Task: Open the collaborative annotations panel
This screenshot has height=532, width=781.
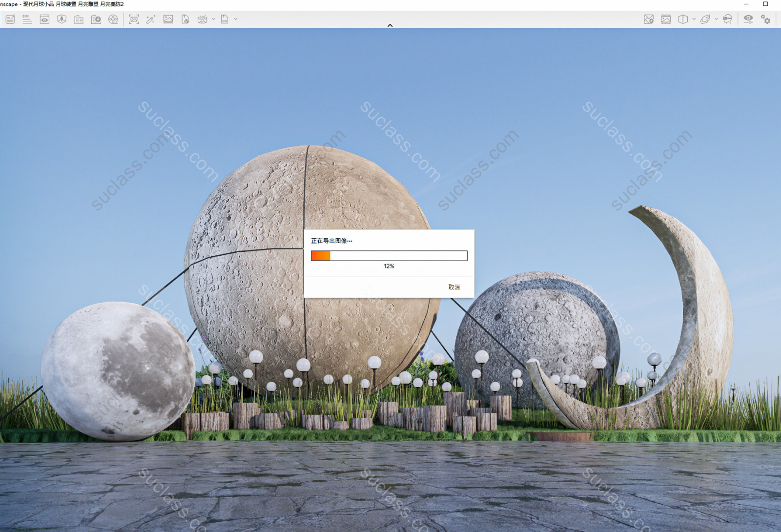Action: (10, 20)
